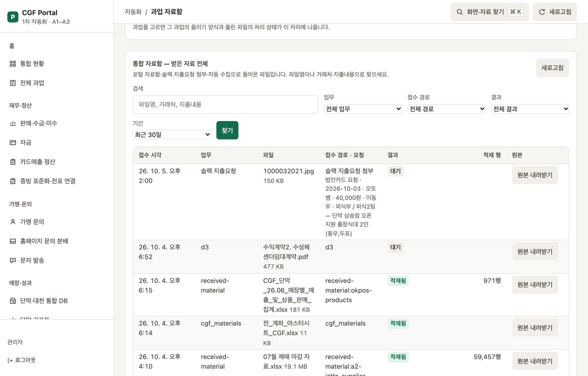Image resolution: width=588 pixels, height=376 pixels.
Task: Click the 홈페이지 문의 분배 inbox icon
Action: pyautogui.click(x=13, y=241)
